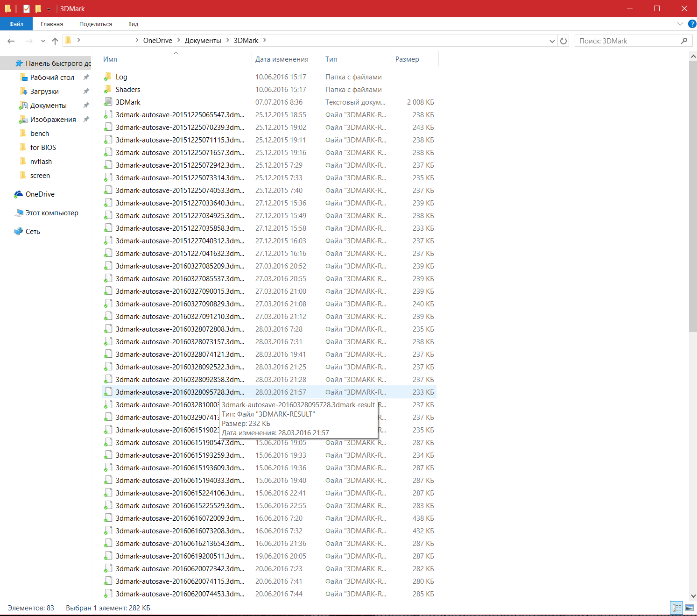
Task: Go up one folder level with the up arrow
Action: click(55, 41)
